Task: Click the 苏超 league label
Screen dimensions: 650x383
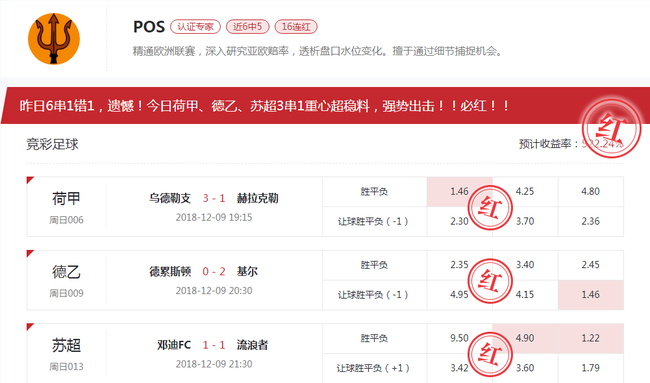Action: 66,345
